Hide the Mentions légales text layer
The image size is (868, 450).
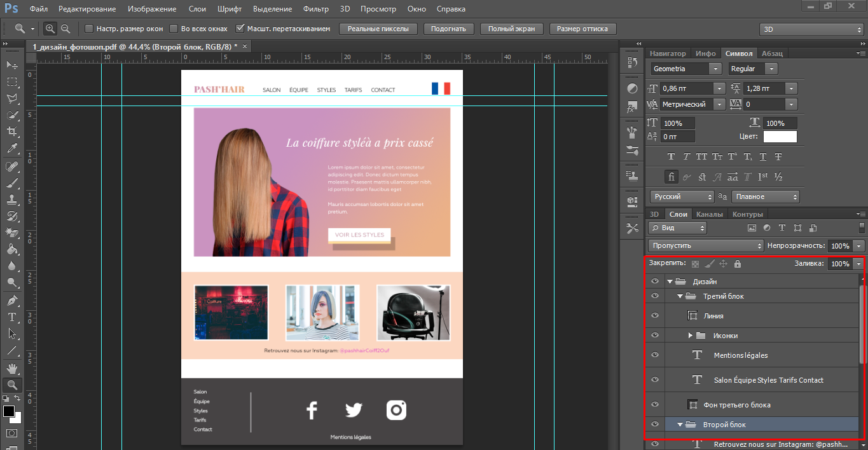tap(655, 355)
